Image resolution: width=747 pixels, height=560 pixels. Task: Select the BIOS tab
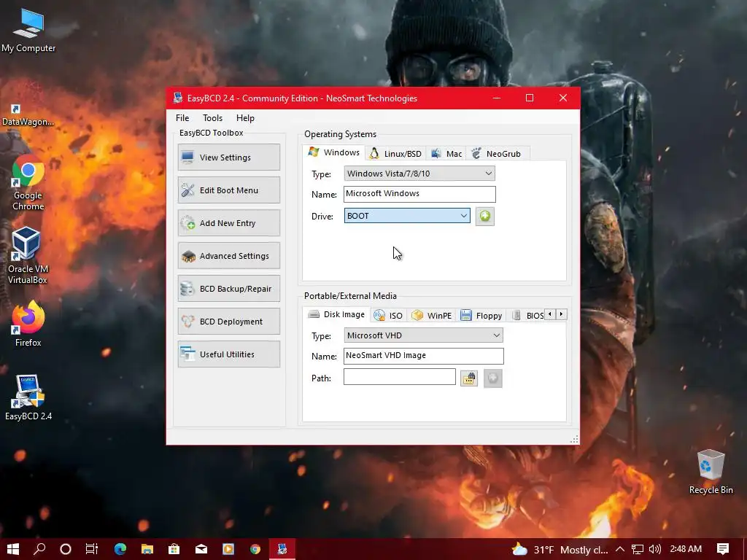tap(528, 315)
